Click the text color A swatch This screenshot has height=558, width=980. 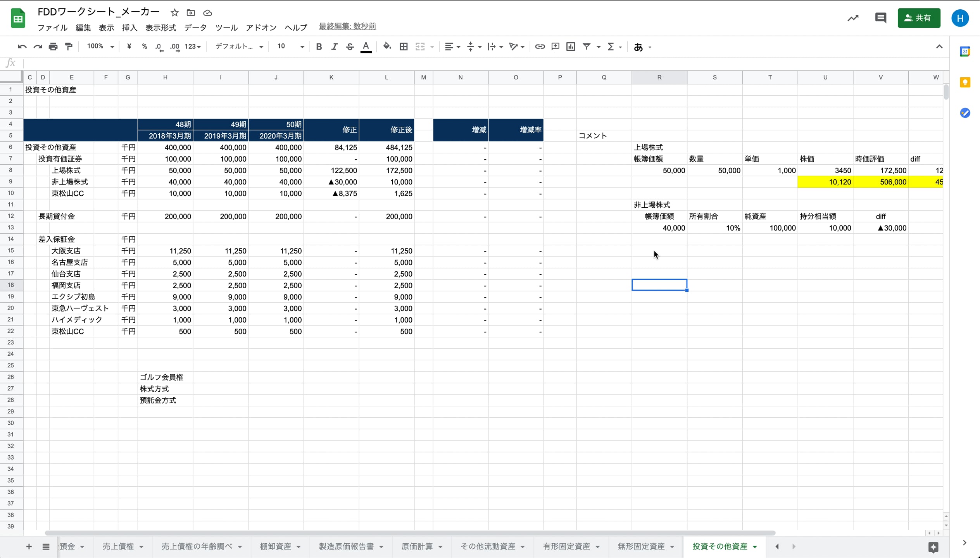click(x=366, y=46)
